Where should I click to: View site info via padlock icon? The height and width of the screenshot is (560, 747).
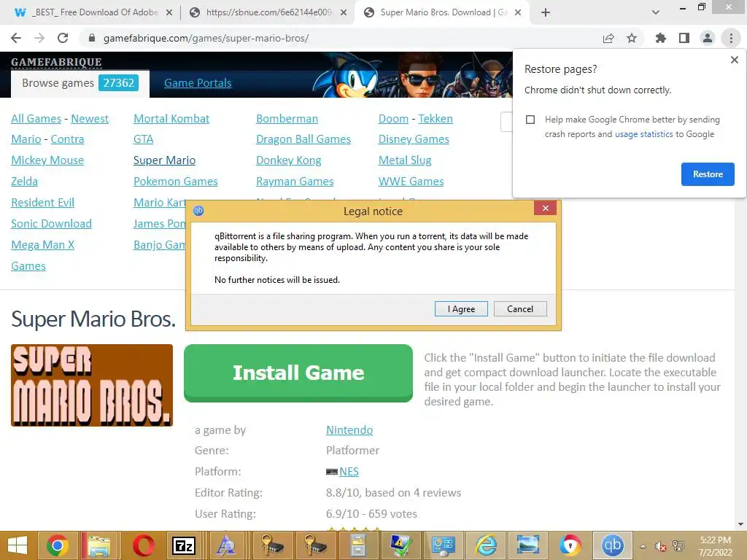point(92,38)
